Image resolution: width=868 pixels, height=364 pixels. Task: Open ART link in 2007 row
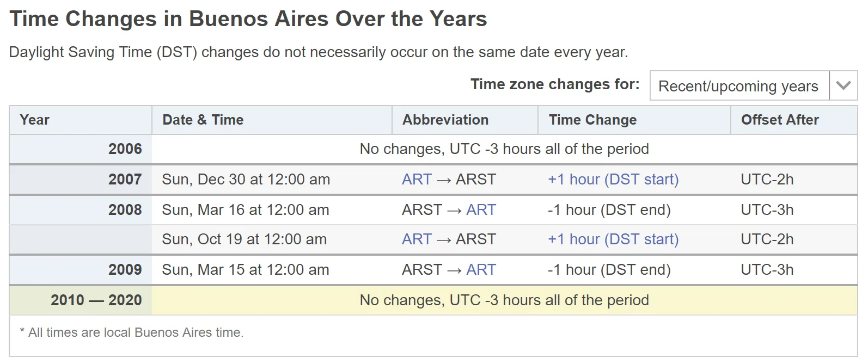coord(417,180)
